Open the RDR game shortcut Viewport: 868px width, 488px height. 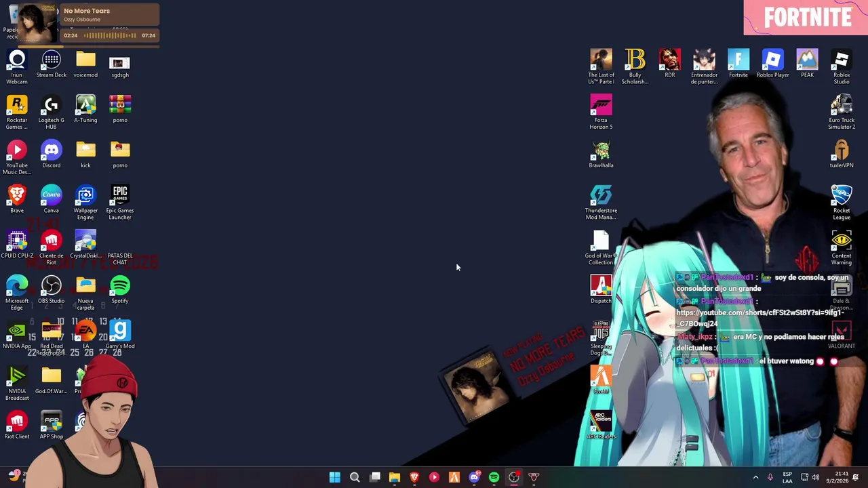pos(670,64)
